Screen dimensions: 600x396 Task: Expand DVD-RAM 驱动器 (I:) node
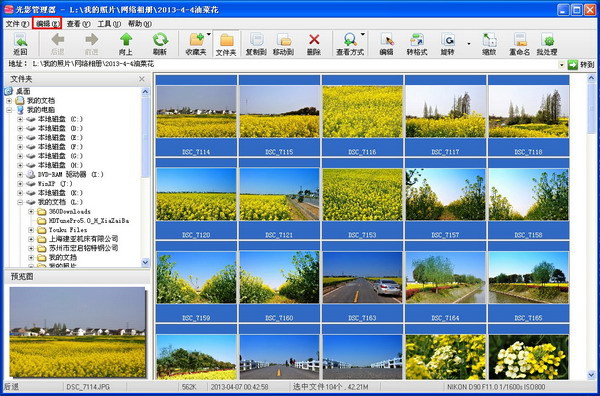pyautogui.click(x=20, y=174)
